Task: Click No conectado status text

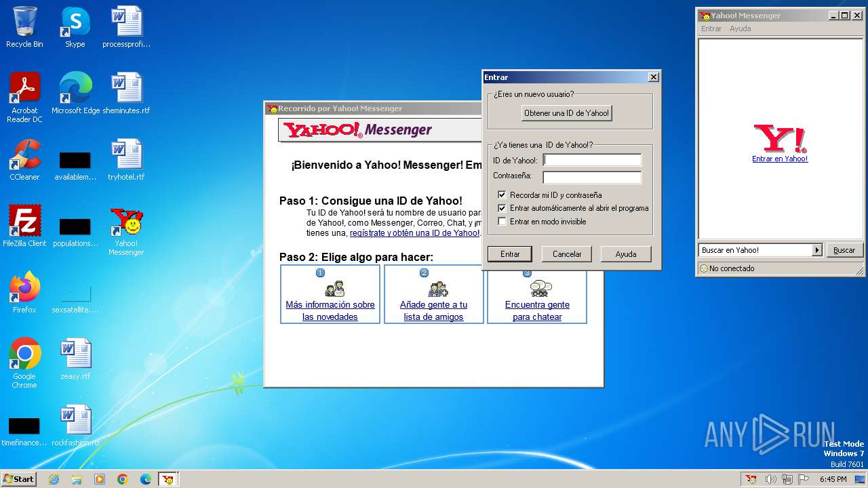Action: click(x=732, y=268)
